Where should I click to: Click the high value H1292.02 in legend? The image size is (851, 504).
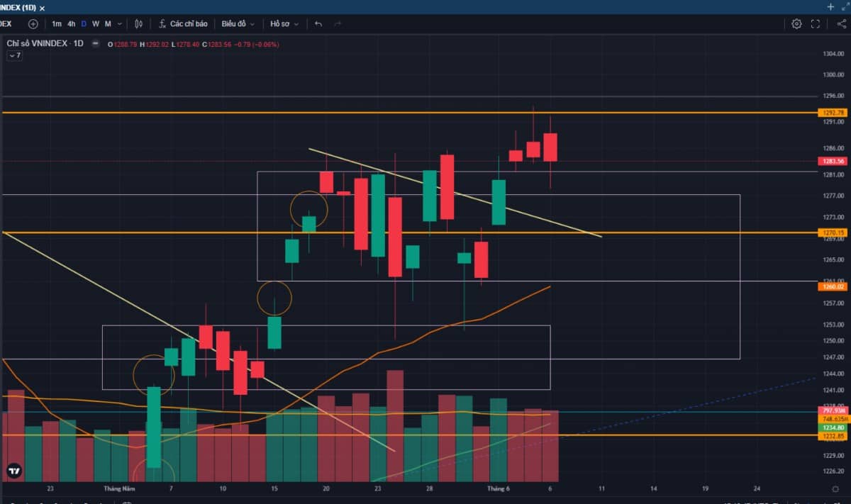(x=154, y=44)
